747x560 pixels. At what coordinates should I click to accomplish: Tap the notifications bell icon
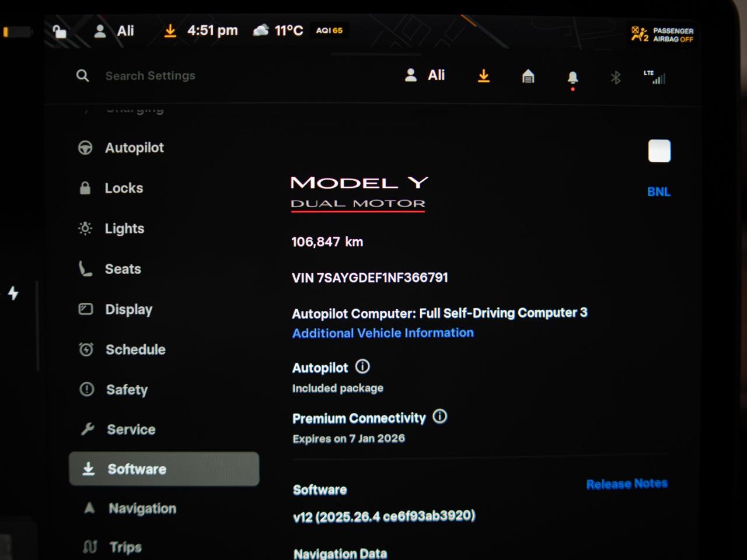pyautogui.click(x=572, y=76)
